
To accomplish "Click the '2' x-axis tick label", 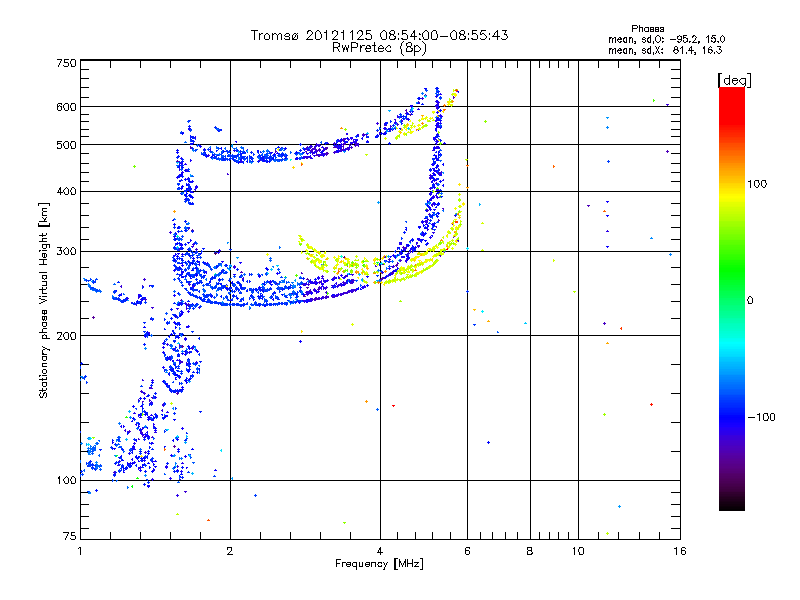I will click(230, 551).
